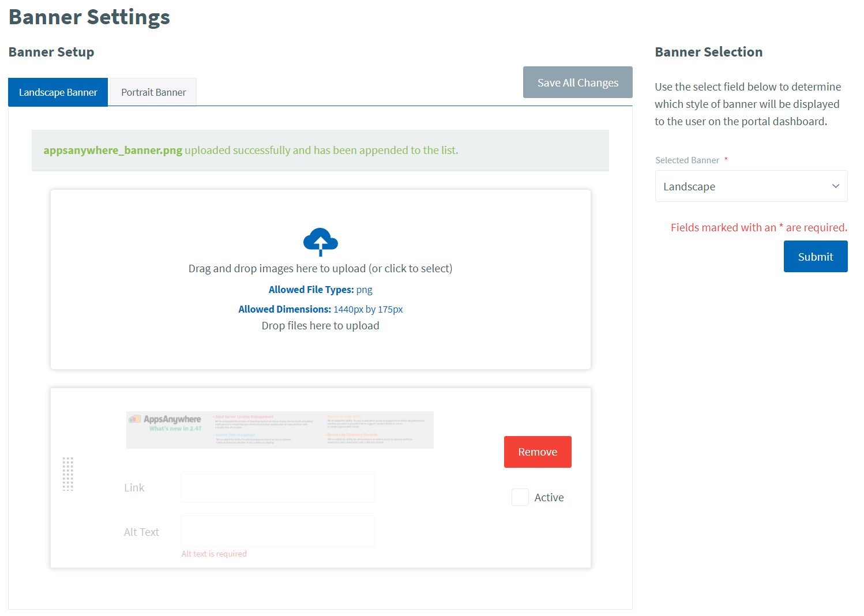Image resolution: width=864 pixels, height=616 pixels.
Task: Click 'Drag and drop images here' upload text
Action: (x=320, y=269)
